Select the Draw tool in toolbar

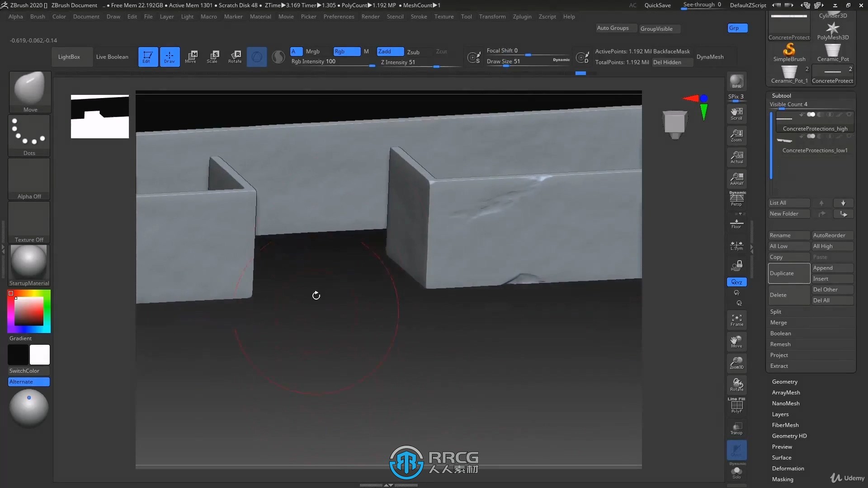coord(169,56)
